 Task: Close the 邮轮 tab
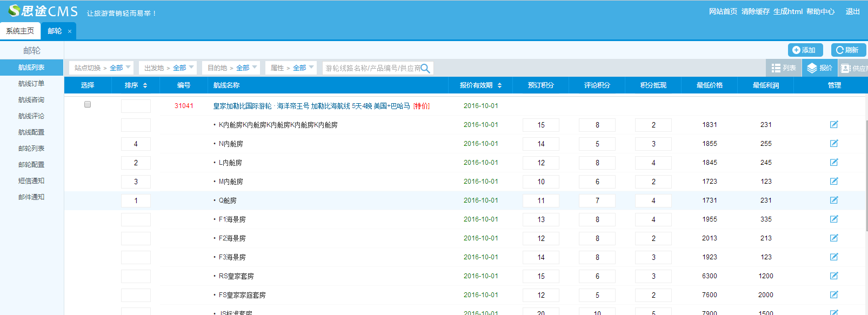click(x=70, y=31)
